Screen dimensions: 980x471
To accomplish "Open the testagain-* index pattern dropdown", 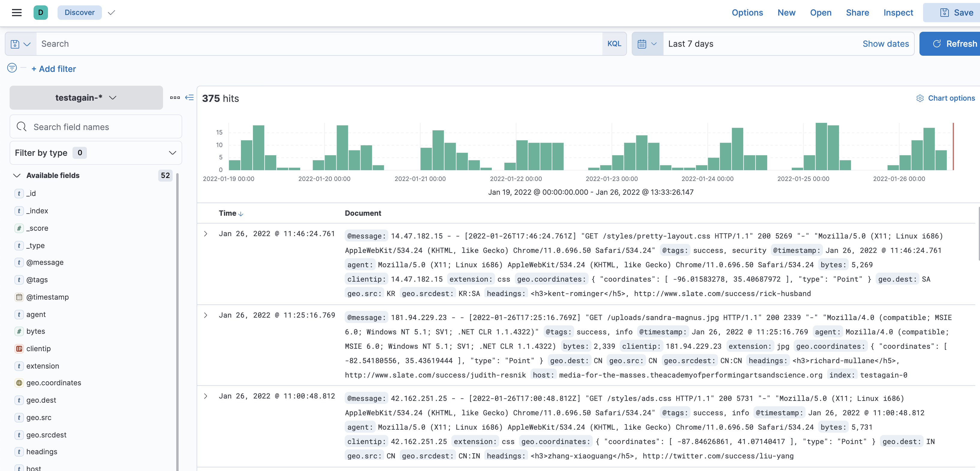I will click(86, 98).
